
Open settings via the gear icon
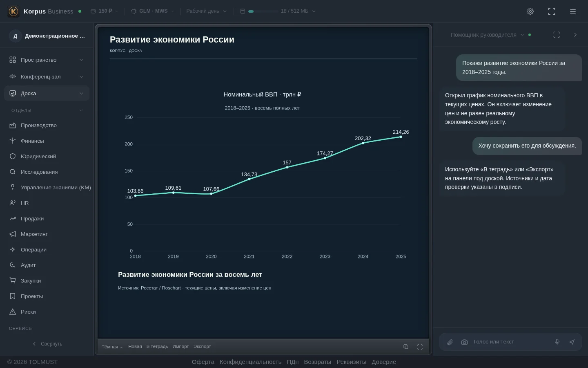[530, 11]
